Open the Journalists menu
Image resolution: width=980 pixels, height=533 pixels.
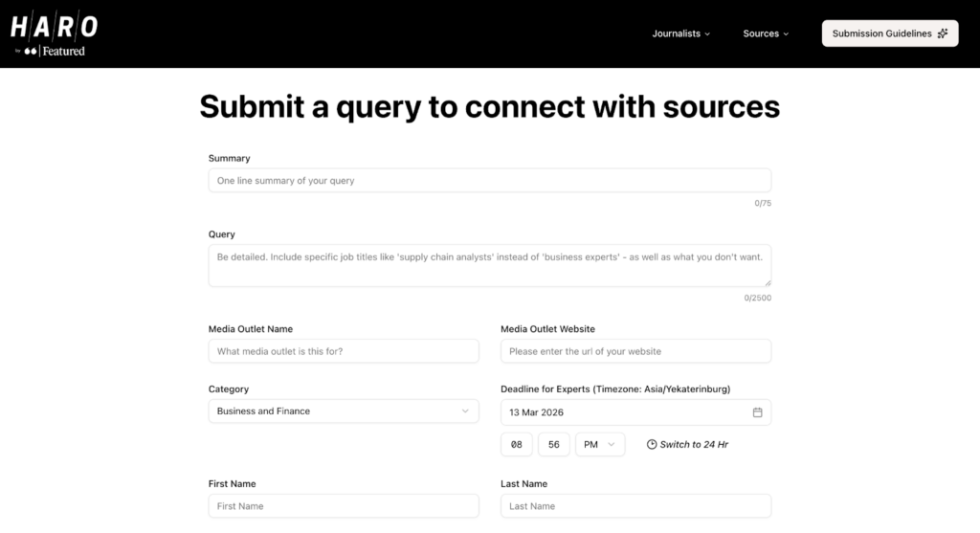click(680, 33)
